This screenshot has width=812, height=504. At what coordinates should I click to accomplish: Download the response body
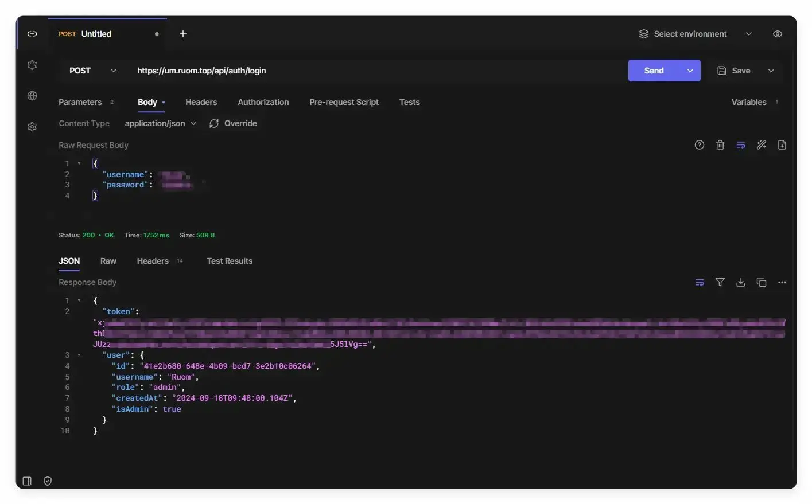click(x=740, y=282)
